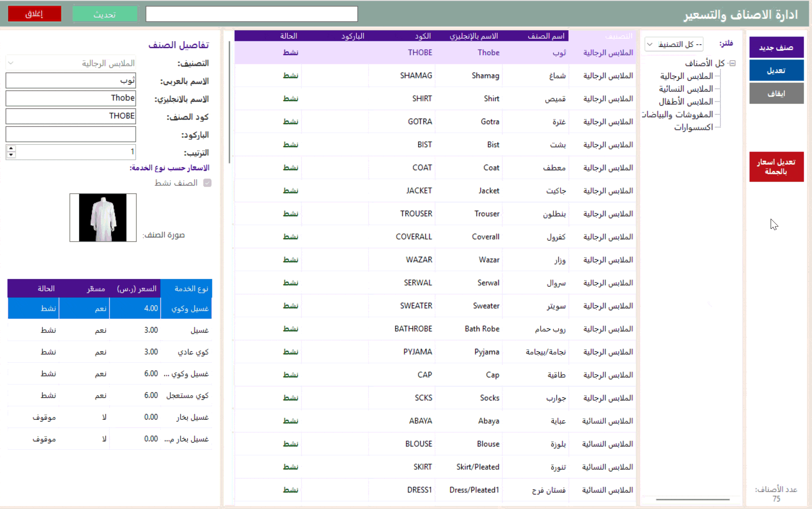Select the Socks item row

tap(435, 398)
